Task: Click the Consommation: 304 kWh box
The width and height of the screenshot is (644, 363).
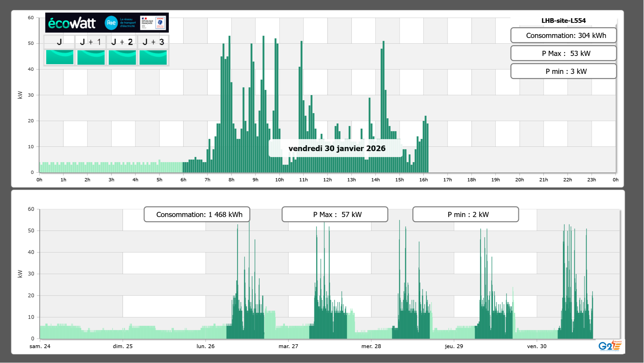Action: [563, 35]
